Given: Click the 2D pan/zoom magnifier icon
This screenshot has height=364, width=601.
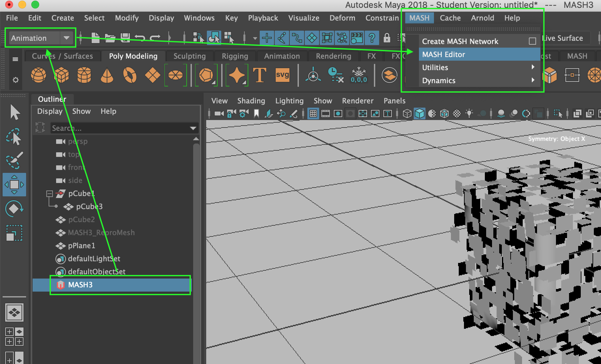Looking at the screenshot, I should click(x=281, y=114).
